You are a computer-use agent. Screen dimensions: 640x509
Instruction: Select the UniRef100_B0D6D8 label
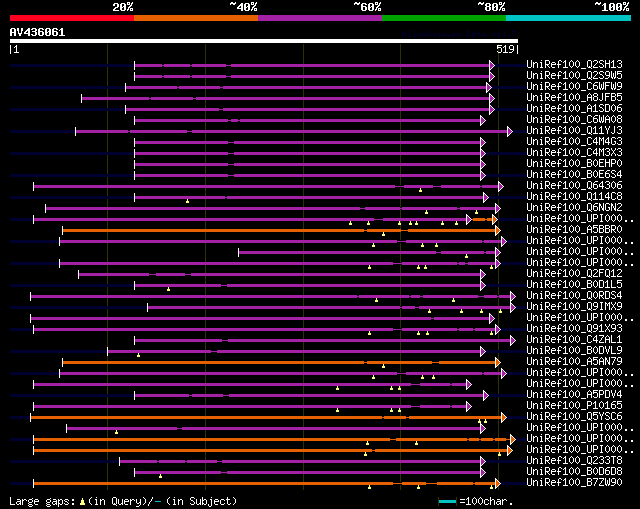[574, 472]
